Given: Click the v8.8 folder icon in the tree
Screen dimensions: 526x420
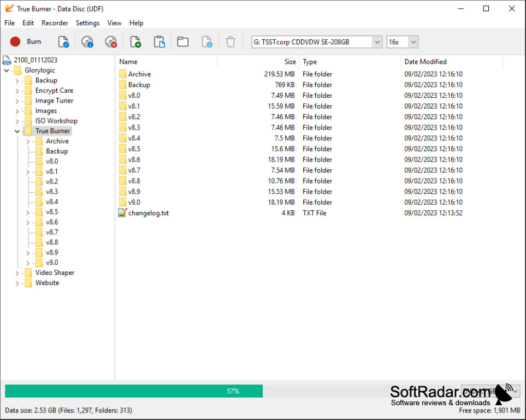Looking at the screenshot, I should point(39,242).
